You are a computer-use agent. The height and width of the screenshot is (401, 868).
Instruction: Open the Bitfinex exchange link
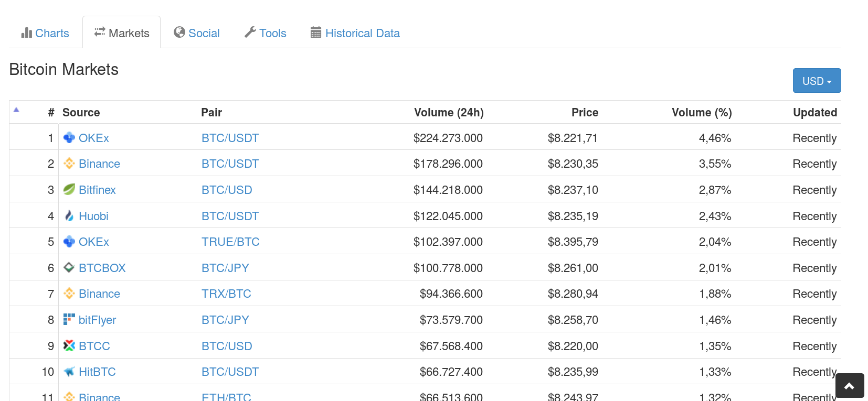[97, 190]
